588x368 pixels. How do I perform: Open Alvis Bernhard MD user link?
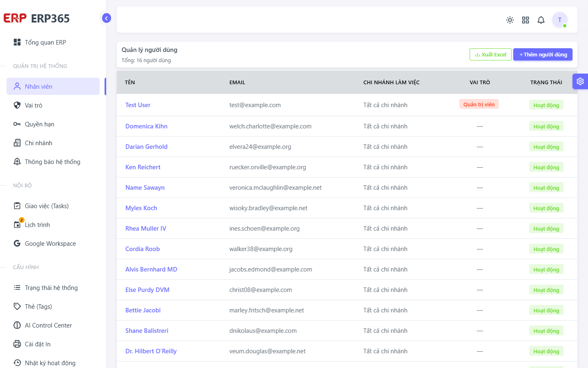151,269
